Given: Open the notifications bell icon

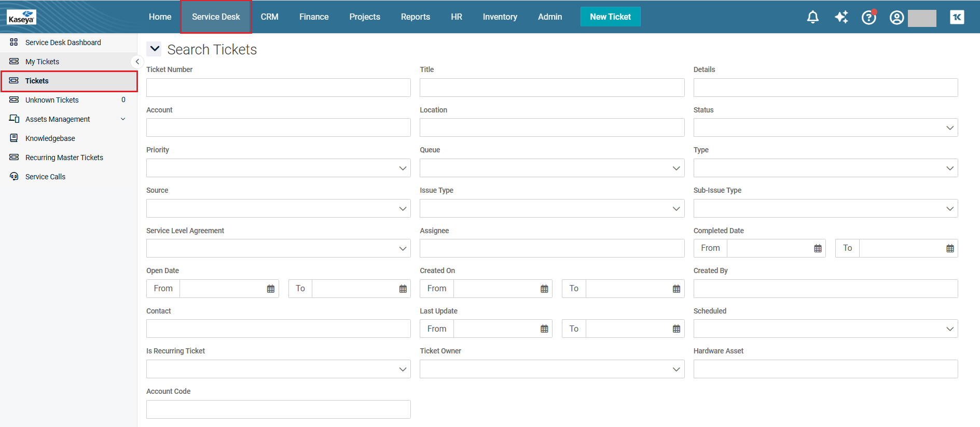Looking at the screenshot, I should [x=812, y=17].
